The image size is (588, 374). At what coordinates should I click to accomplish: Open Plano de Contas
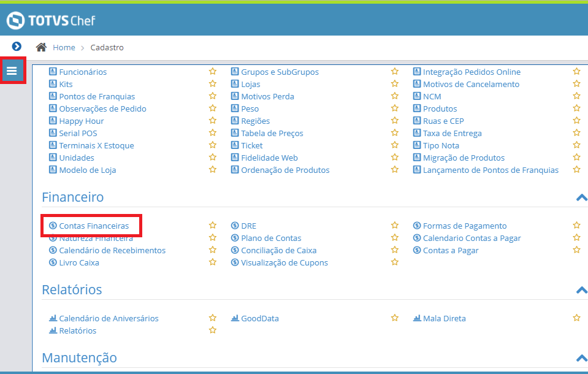pyautogui.click(x=271, y=239)
